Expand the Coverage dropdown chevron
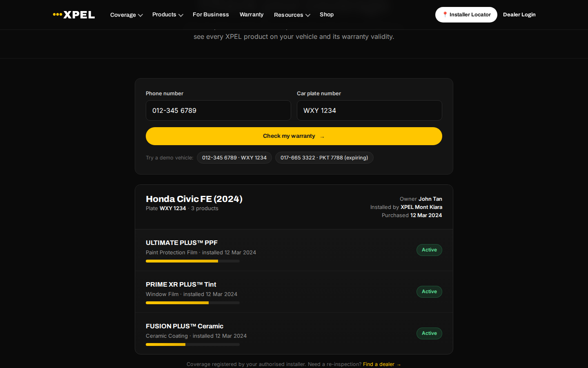Image resolution: width=588 pixels, height=368 pixels. pyautogui.click(x=140, y=15)
